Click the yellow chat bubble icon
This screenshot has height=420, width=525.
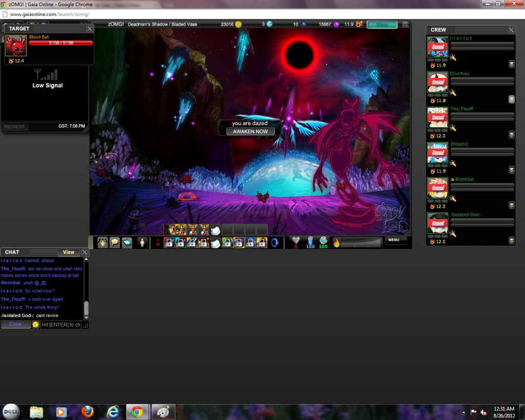tap(114, 242)
